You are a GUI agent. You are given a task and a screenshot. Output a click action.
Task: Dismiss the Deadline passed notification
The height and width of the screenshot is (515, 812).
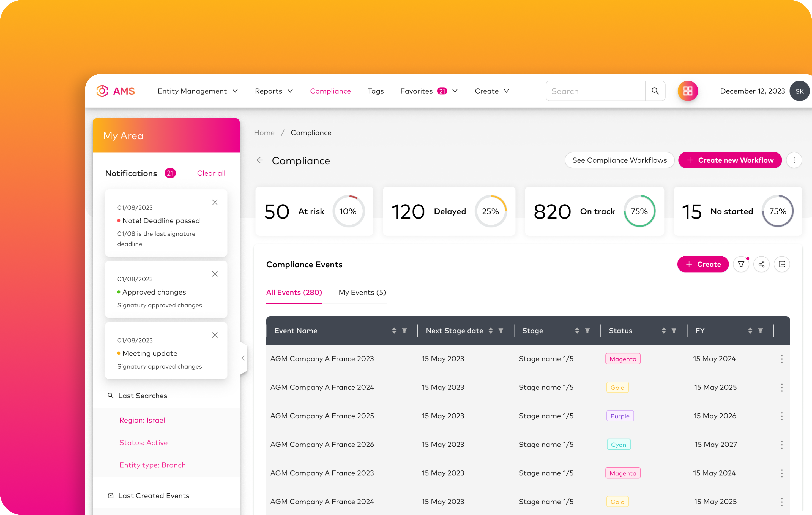coord(215,202)
